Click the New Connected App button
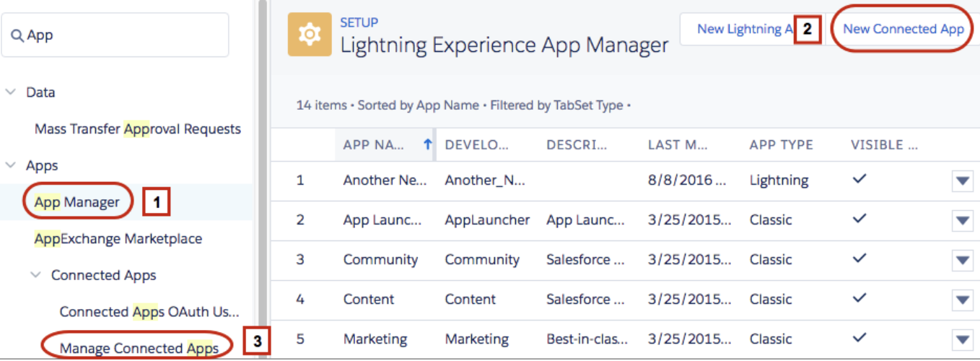Screen dimensions: 980x361 (903, 29)
